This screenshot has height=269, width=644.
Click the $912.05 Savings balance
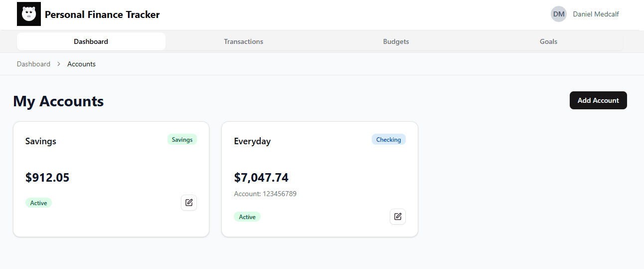(x=47, y=178)
